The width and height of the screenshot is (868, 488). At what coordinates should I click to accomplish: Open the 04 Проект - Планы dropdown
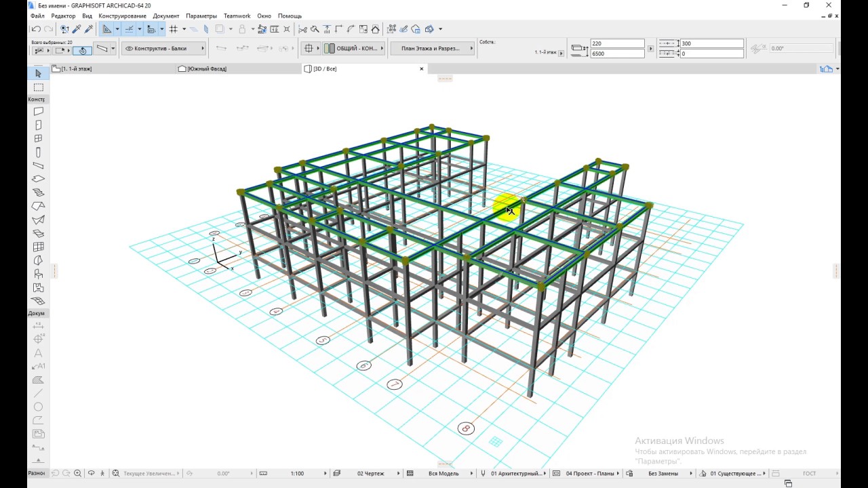coord(590,473)
